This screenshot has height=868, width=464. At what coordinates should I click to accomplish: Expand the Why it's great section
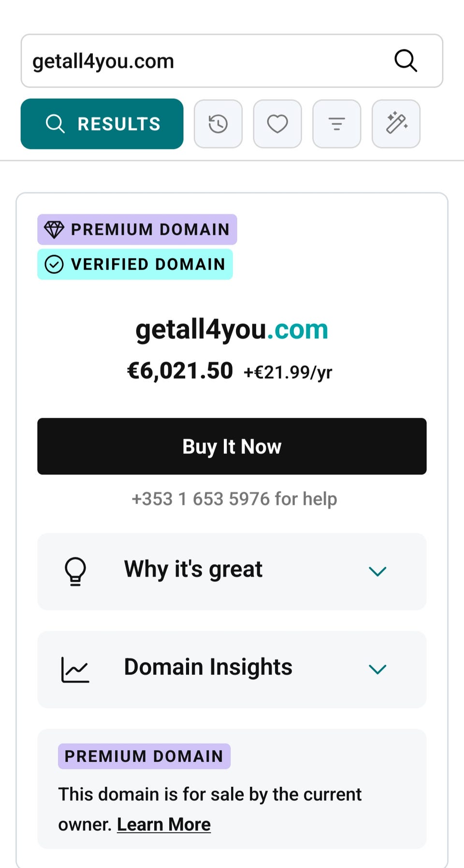click(x=193, y=569)
